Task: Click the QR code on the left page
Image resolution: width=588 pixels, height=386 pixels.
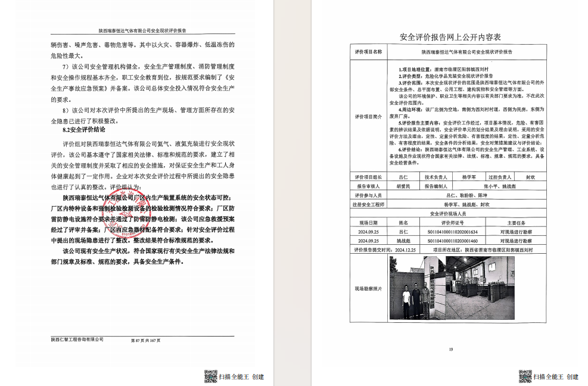Action: coord(210,376)
